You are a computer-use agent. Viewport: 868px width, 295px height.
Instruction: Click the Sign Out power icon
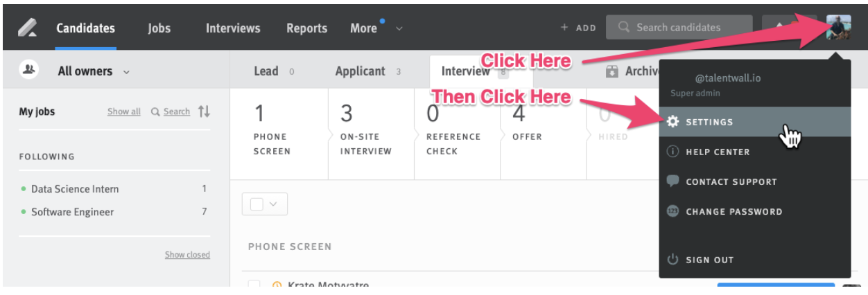pyautogui.click(x=672, y=260)
